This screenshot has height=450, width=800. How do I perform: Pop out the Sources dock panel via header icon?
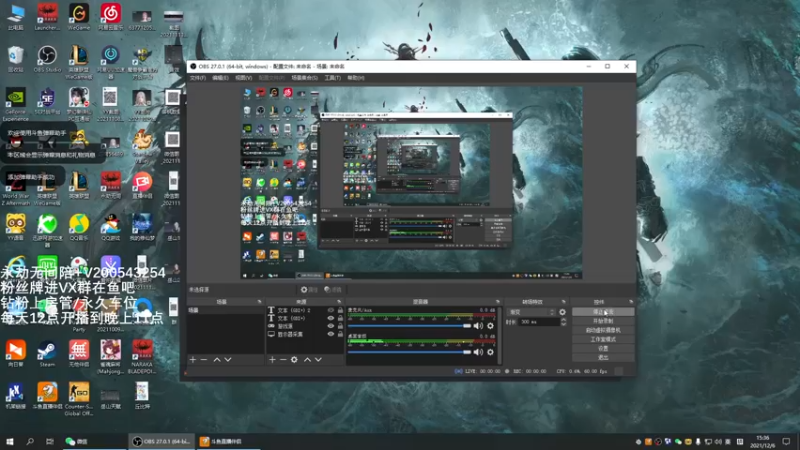coord(339,302)
